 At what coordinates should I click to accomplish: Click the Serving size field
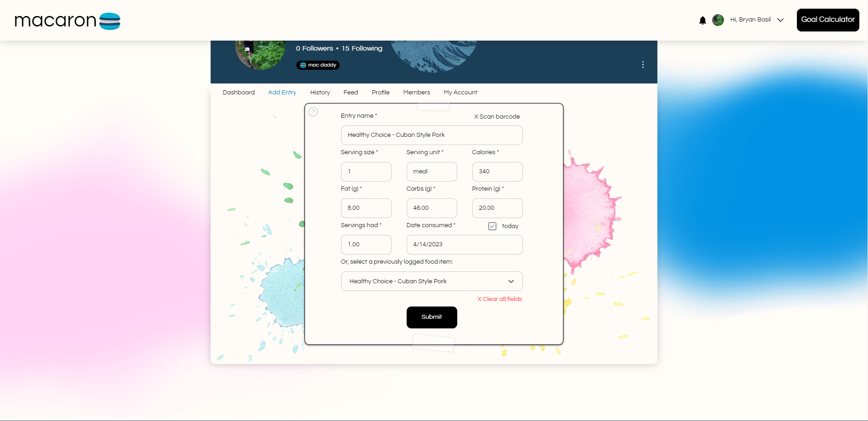(366, 172)
